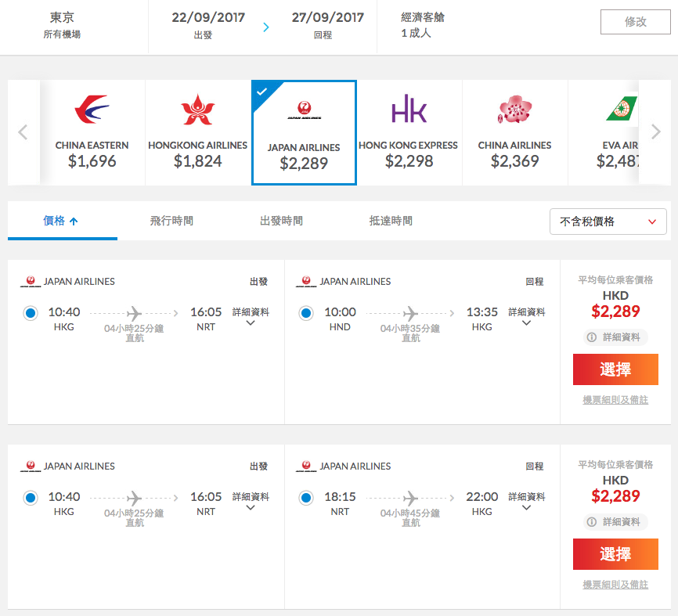This screenshot has height=616, width=678.
Task: Select first outbound 10:40 HKG flight radio
Action: tap(31, 312)
